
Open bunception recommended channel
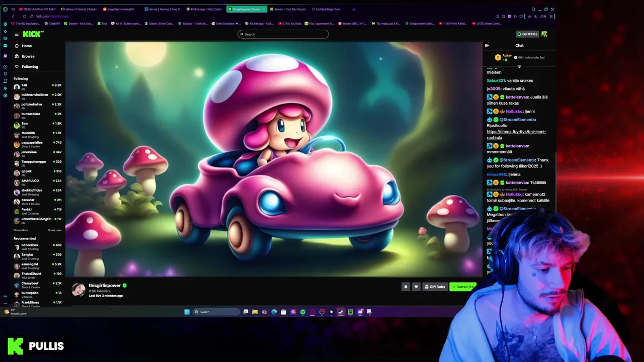38,294
